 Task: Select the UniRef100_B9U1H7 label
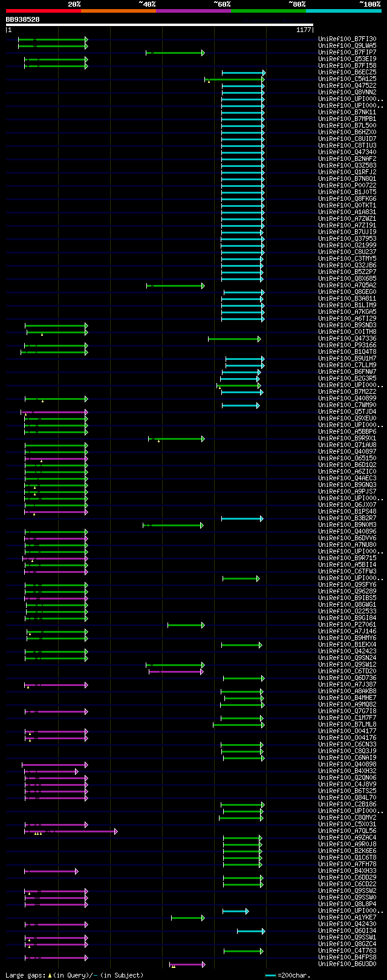point(347,359)
